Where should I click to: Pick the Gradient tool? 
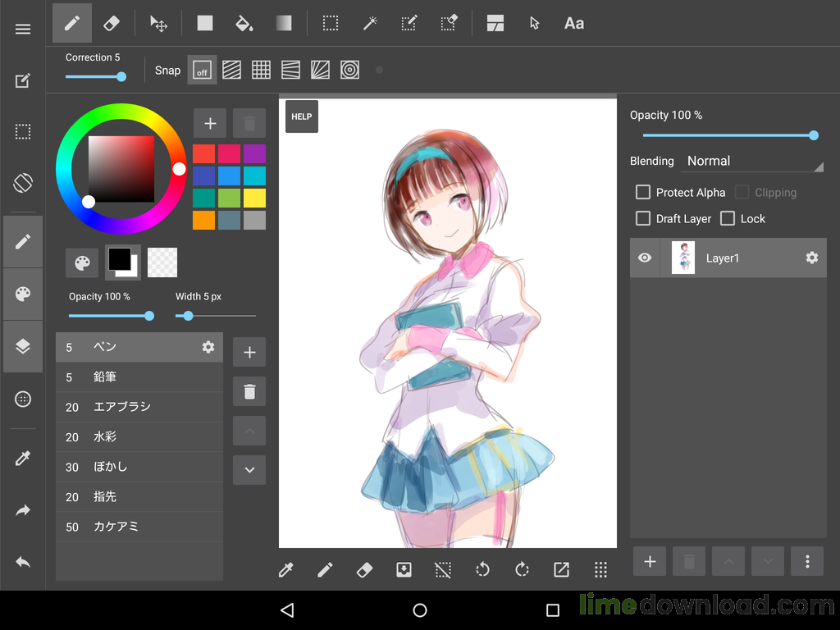[283, 23]
